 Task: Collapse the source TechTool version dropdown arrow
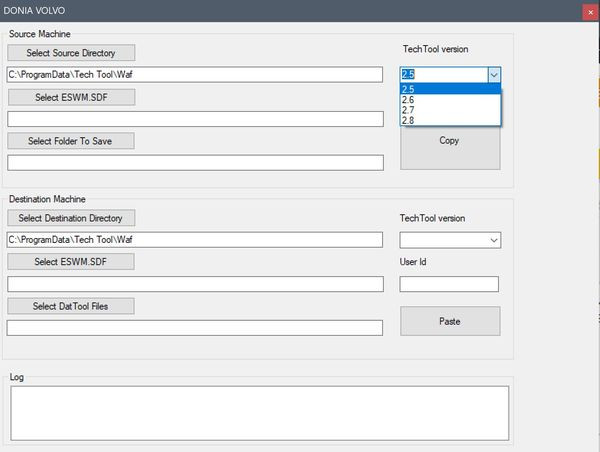(x=493, y=75)
